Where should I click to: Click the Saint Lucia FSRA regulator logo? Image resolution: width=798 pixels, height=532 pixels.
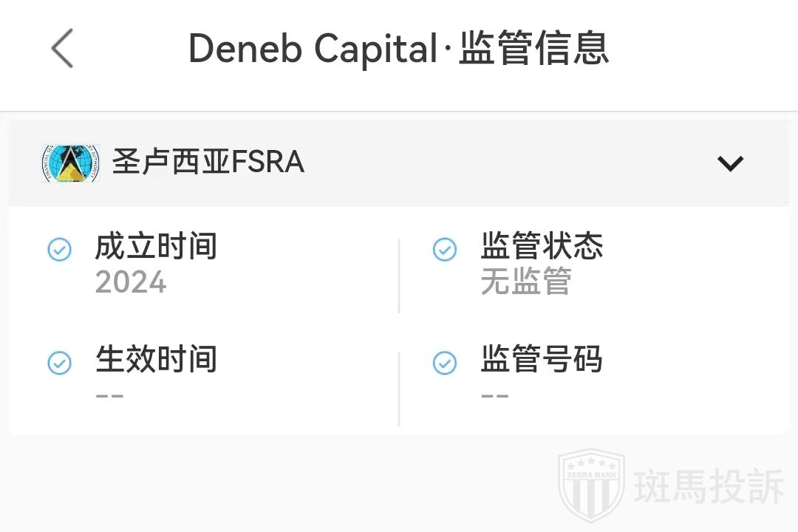pos(70,163)
